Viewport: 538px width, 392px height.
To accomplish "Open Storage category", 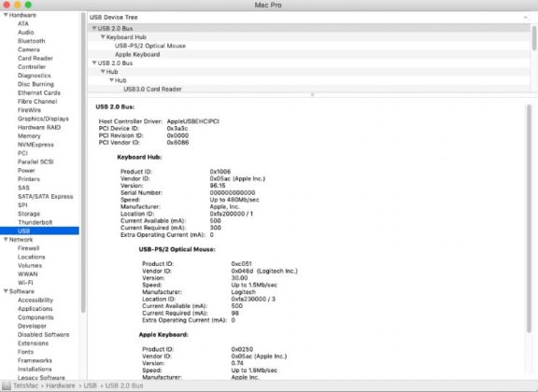I will pyautogui.click(x=29, y=214).
